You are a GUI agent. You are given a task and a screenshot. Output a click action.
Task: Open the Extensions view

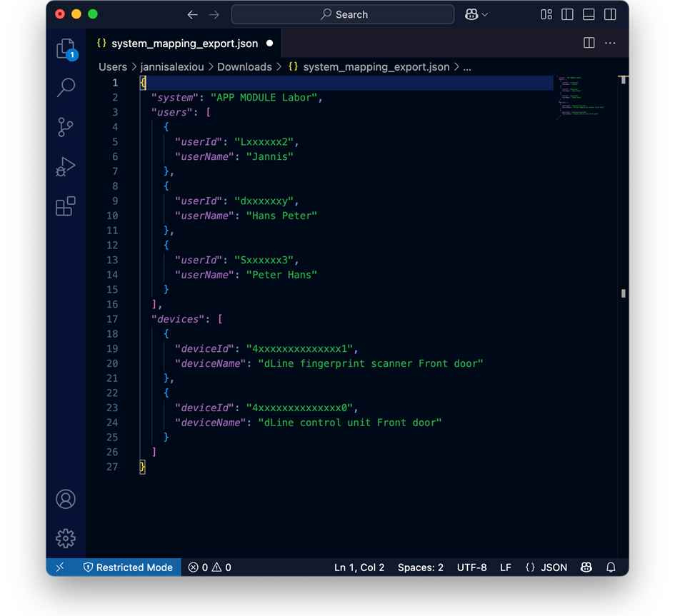[x=66, y=206]
